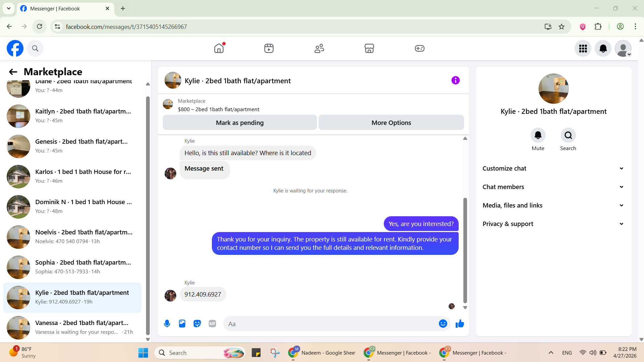Open Genesis 2bed 1bath conversation
644x362 pixels.
pos(72,146)
